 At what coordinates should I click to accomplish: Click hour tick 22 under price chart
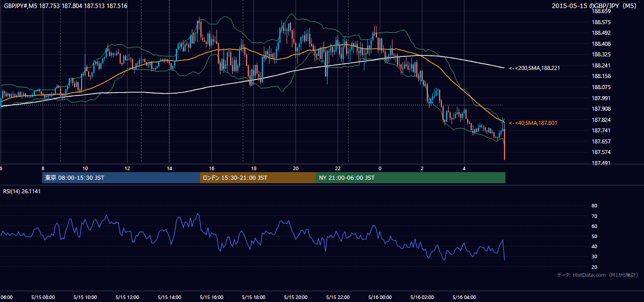[338, 169]
